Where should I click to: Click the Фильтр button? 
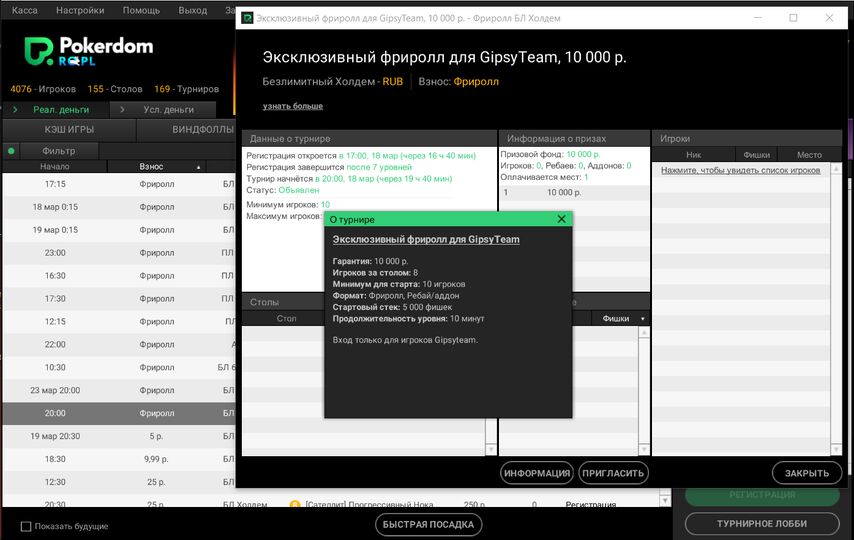(x=58, y=151)
